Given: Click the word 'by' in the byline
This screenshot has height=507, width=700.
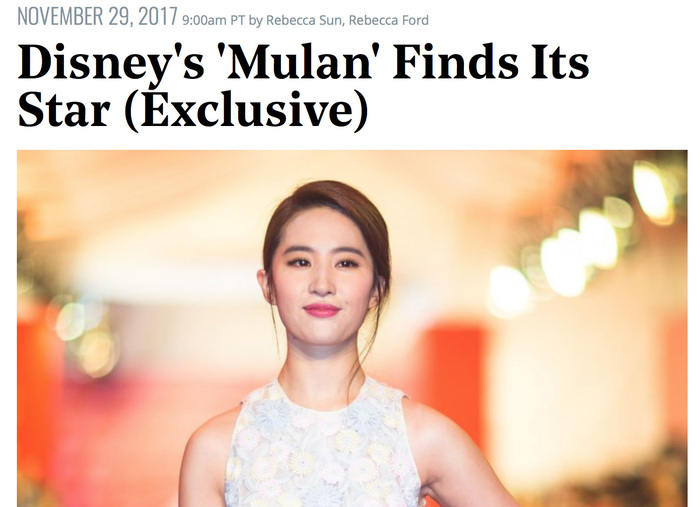Looking at the screenshot, I should point(255,21).
